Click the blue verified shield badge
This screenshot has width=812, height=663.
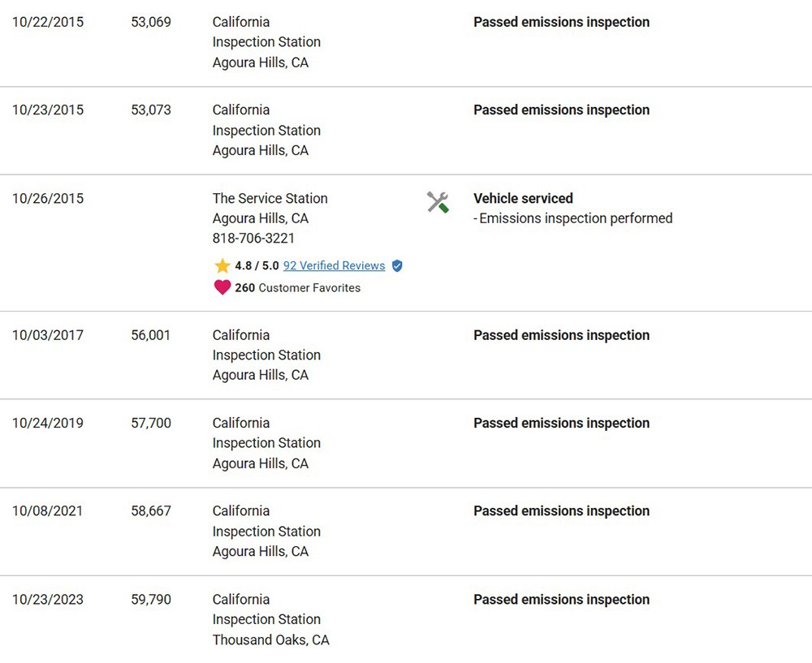[397, 266]
